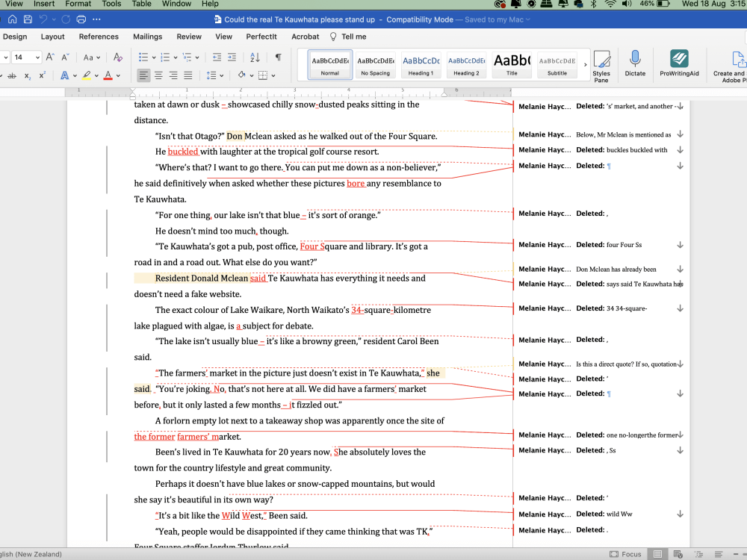Toggle superscript formatting
747x560 pixels.
click(43, 75)
